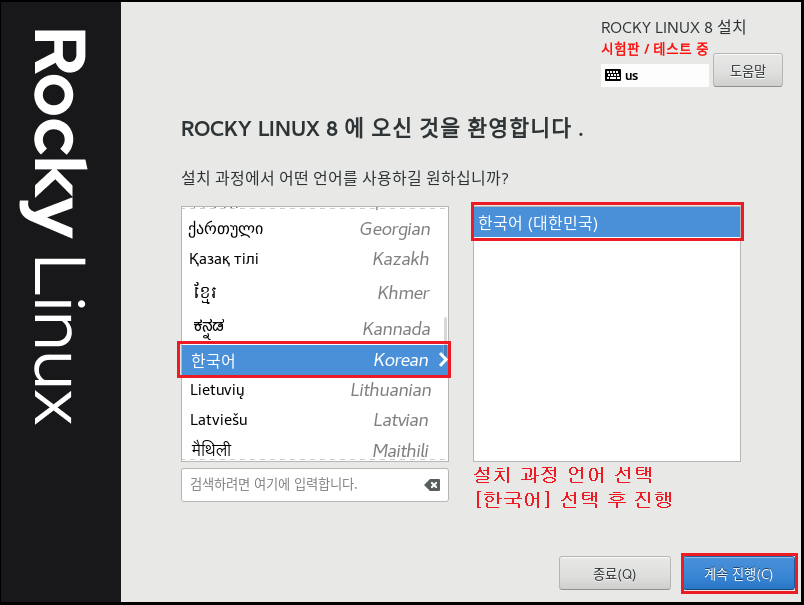
Task: Select Georgian in the language list
Action: pyautogui.click(x=314, y=229)
